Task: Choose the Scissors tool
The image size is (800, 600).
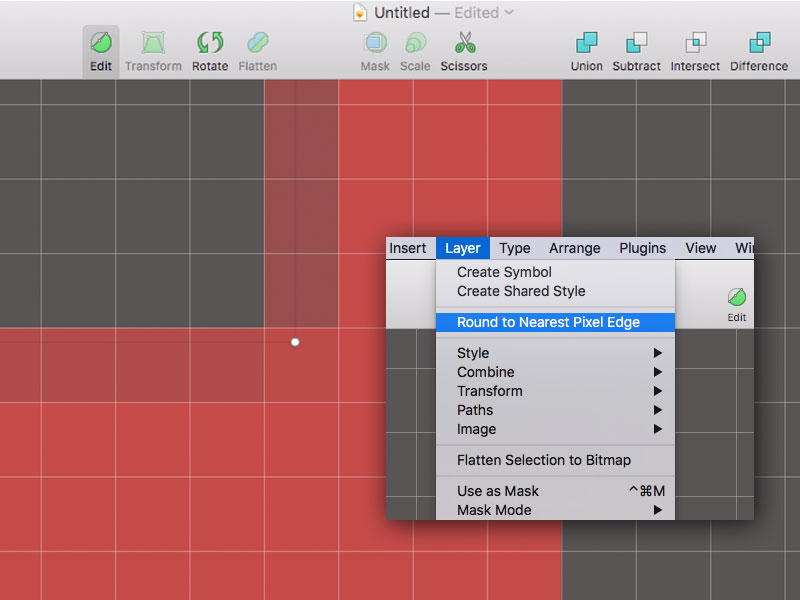Action: tap(464, 52)
